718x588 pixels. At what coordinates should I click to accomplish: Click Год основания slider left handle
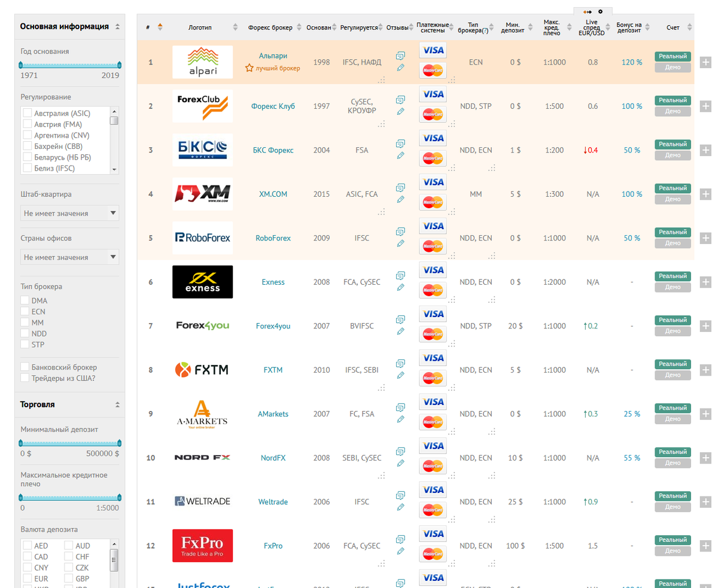(x=22, y=64)
